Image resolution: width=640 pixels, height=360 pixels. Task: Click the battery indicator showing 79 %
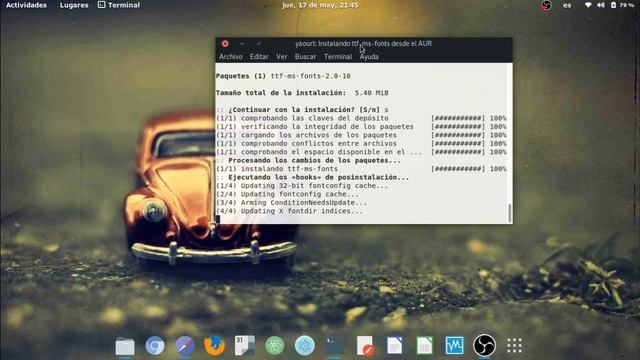622,5
